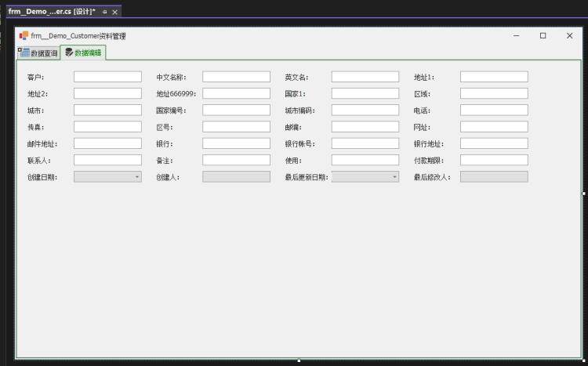This screenshot has width=588, height=366.
Task: Select the 客户: label
Action: pyautogui.click(x=35, y=78)
